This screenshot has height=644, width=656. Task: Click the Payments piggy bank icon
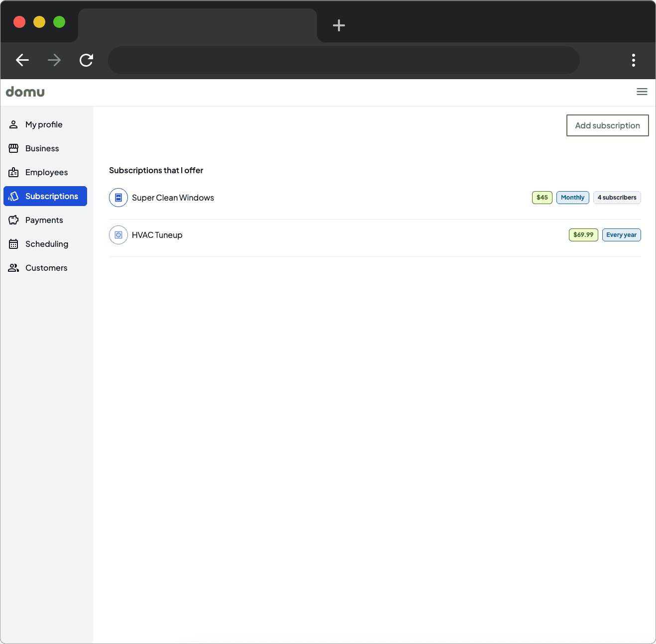tap(13, 220)
